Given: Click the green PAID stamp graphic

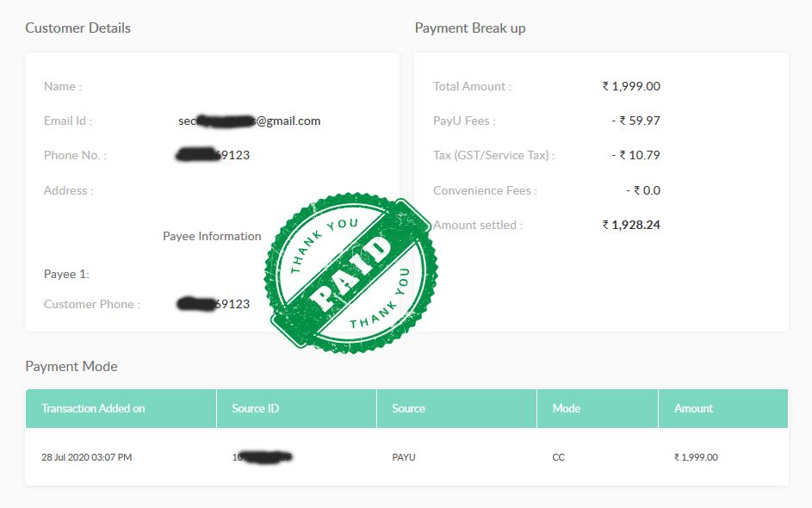Looking at the screenshot, I should pos(350,274).
